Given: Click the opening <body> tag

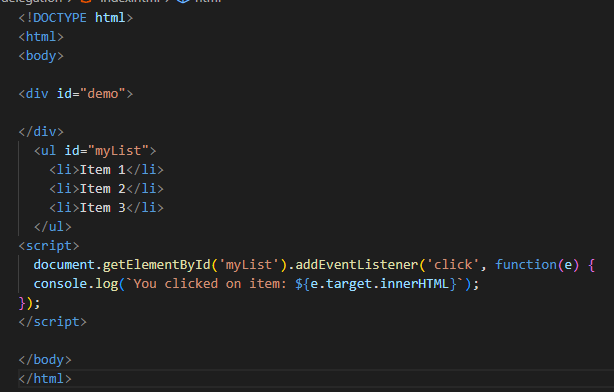Looking at the screenshot, I should point(41,56).
